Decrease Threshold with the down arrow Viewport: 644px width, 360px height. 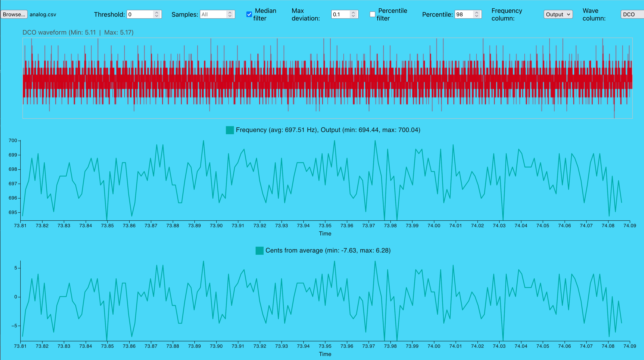(x=157, y=16)
